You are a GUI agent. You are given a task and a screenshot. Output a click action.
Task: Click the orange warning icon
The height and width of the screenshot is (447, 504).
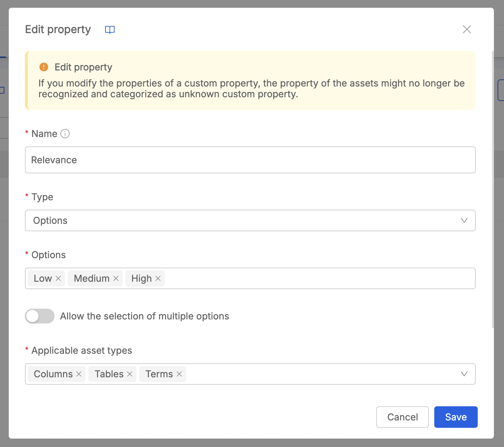(44, 67)
